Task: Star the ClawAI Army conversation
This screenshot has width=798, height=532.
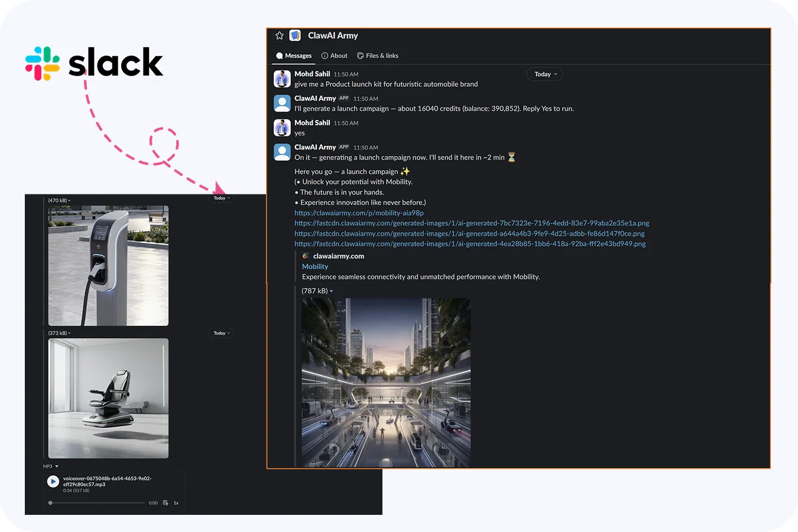Action: (280, 35)
